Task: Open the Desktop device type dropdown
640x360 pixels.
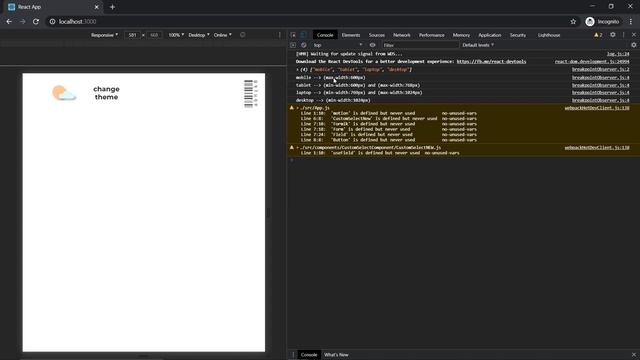Action: coord(199,35)
